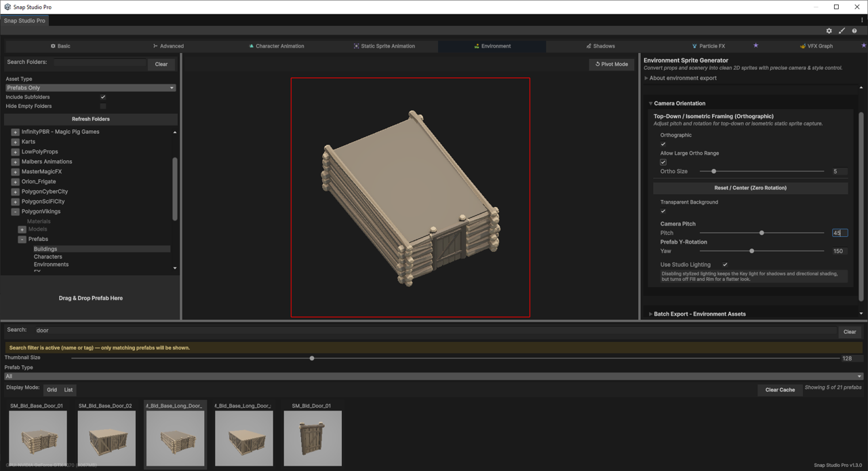Screen dimensions: 868x471
Task: Open the Character Animation tab
Action: pos(276,46)
